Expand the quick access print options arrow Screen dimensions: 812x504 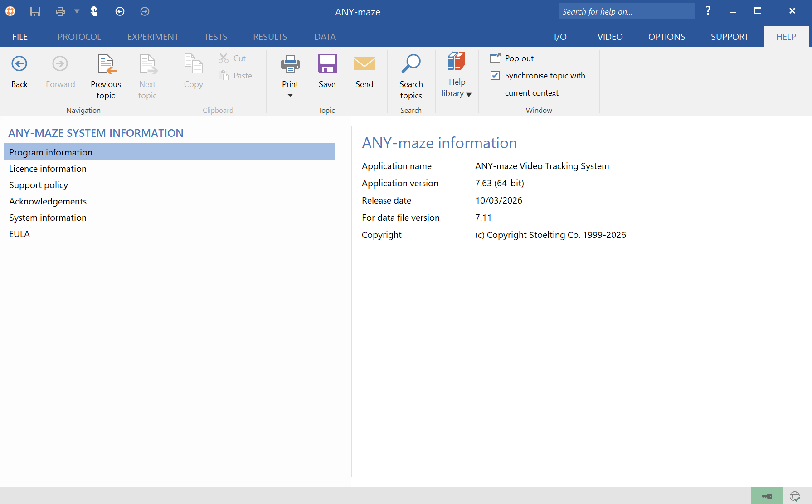click(77, 11)
